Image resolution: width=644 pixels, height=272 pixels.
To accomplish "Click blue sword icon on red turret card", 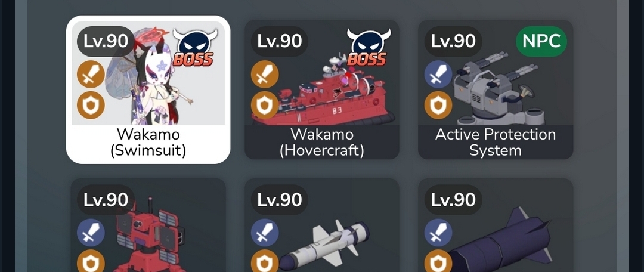I will [91, 233].
